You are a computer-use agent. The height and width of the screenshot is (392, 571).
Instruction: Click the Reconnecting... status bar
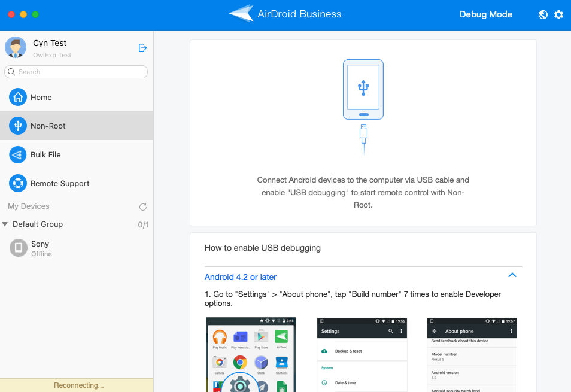point(77,385)
